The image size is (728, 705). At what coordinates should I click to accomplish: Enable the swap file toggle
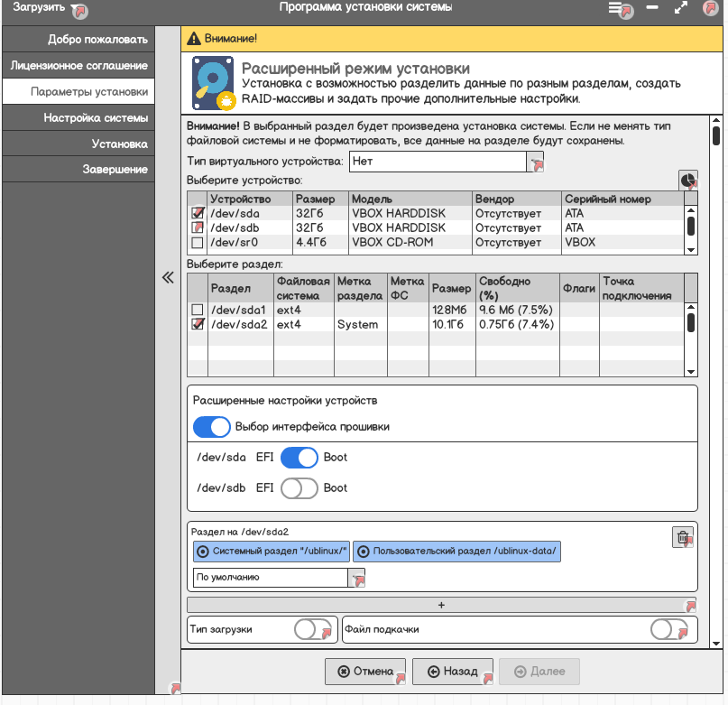click(x=668, y=629)
